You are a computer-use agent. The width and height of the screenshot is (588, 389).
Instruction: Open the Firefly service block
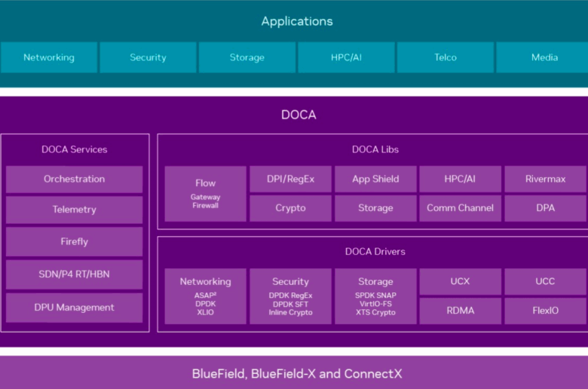point(74,241)
